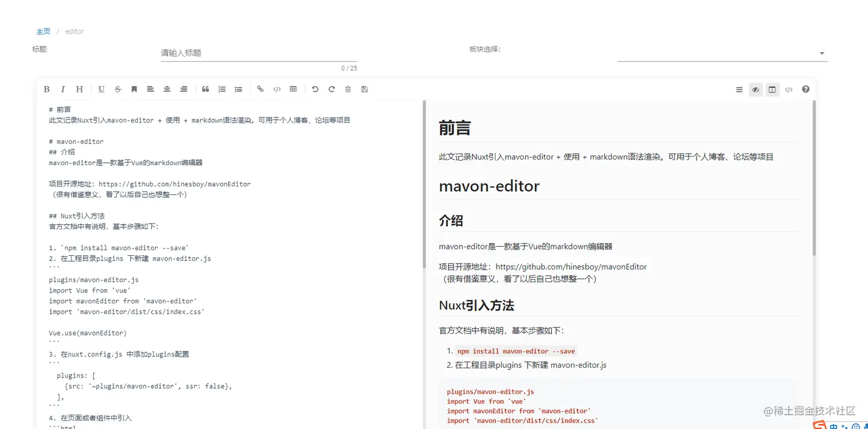Click the '# 前言' line in the editor
This screenshot has height=429, width=868.
click(60, 110)
